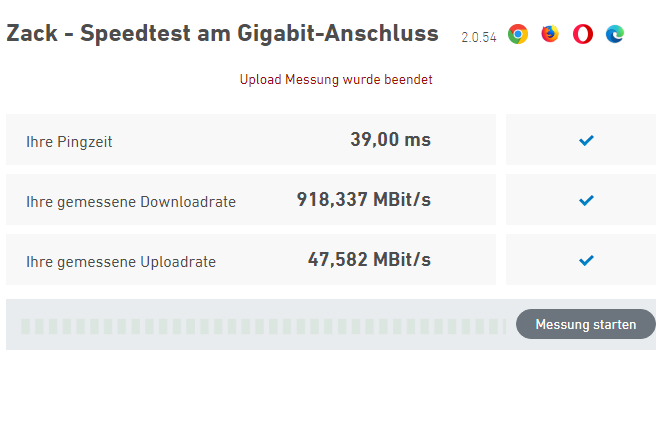Screen dimensions: 656x429
Task: Click the Microsoft Edge browser icon
Action: [x=615, y=34]
